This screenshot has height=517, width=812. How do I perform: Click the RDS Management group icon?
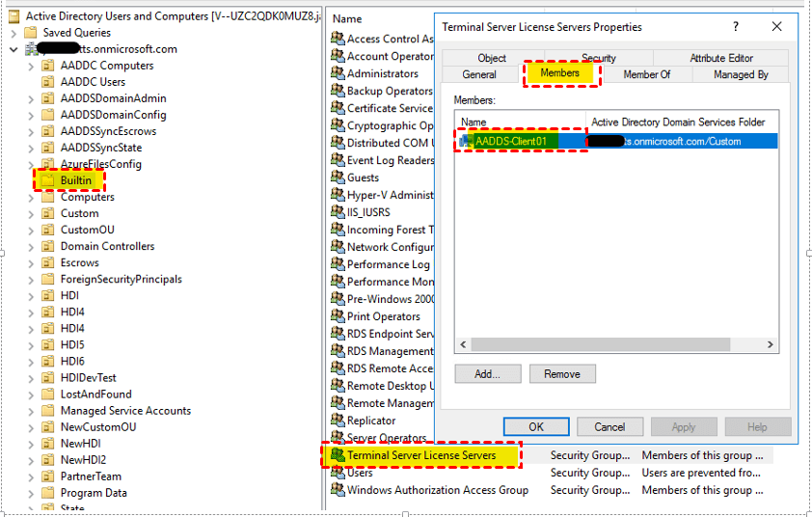(x=338, y=350)
